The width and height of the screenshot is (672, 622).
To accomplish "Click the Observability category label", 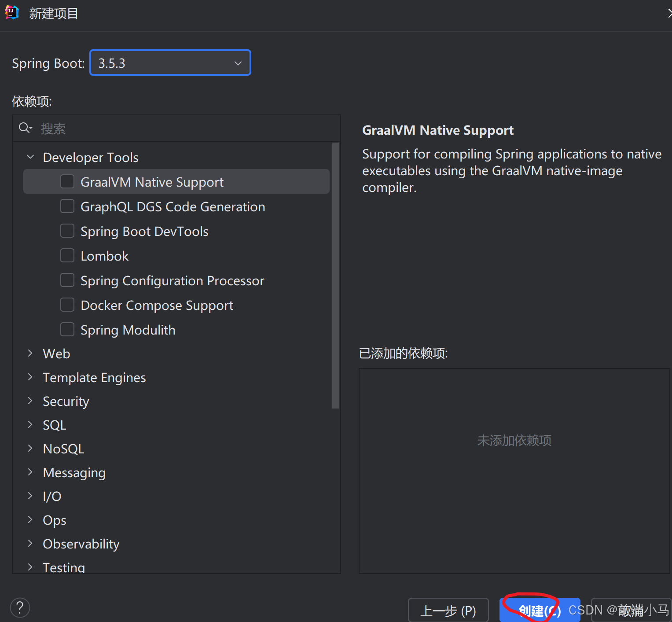I will point(81,544).
